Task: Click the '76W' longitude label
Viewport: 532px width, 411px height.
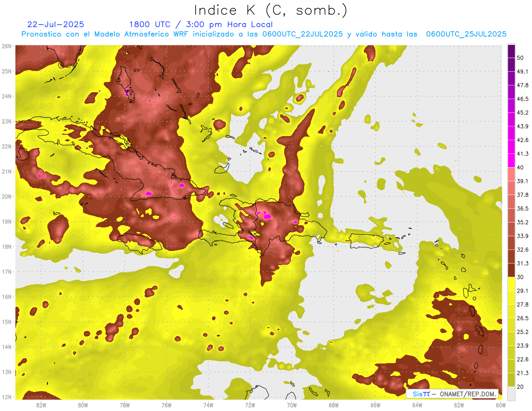Action: click(x=166, y=405)
